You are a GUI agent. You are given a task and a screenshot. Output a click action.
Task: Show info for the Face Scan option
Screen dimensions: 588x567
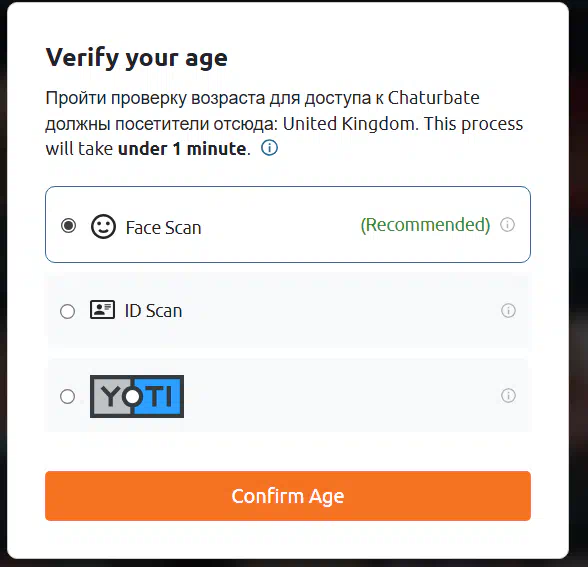tap(507, 225)
